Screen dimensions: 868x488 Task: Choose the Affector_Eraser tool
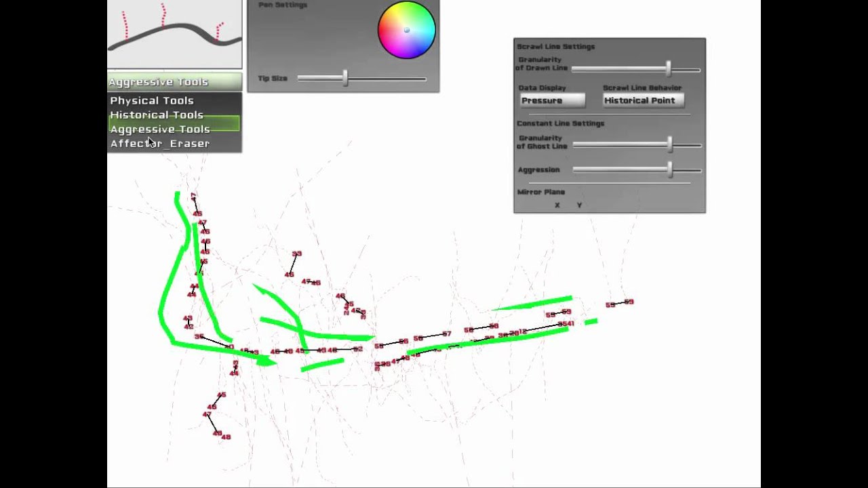pos(159,143)
